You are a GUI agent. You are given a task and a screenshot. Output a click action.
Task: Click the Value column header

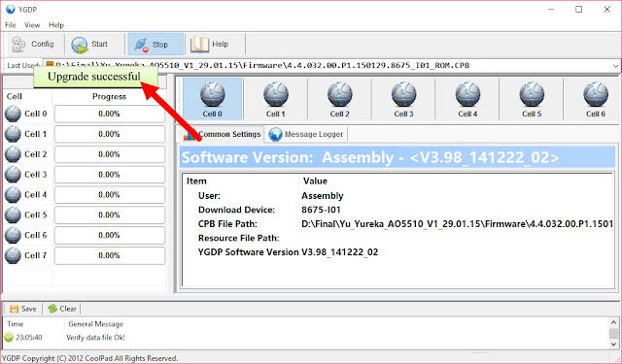[x=315, y=181]
